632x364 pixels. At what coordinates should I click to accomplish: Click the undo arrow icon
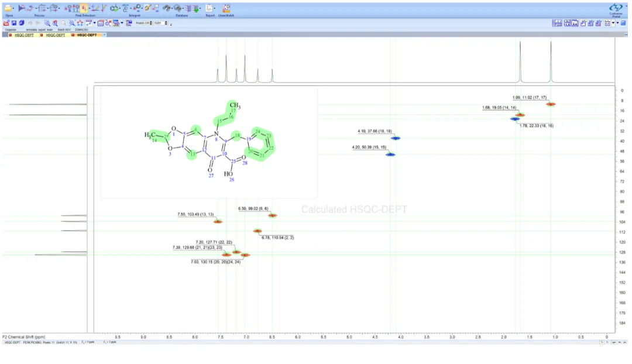click(30, 23)
